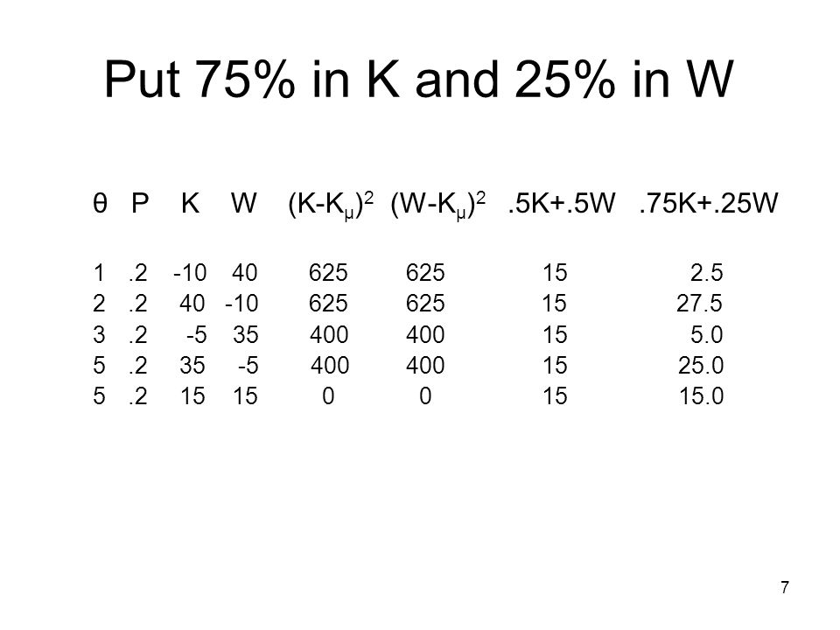The width and height of the screenshot is (840, 630).
Task: Select the (K-Kμ)² column header
Action: (331, 205)
